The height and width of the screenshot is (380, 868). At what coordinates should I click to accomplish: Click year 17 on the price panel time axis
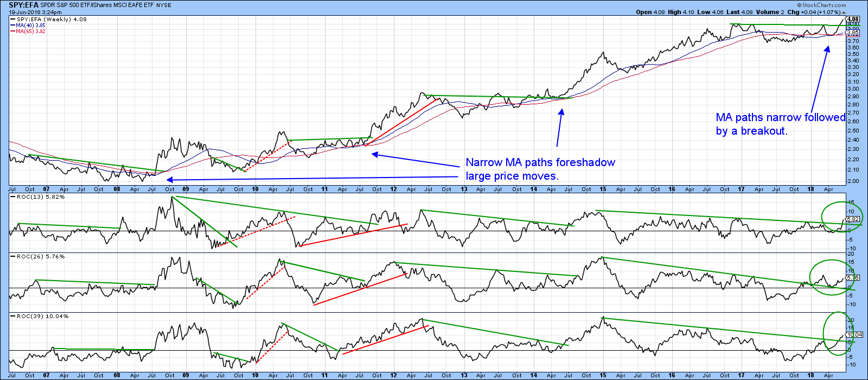pyautogui.click(x=741, y=189)
